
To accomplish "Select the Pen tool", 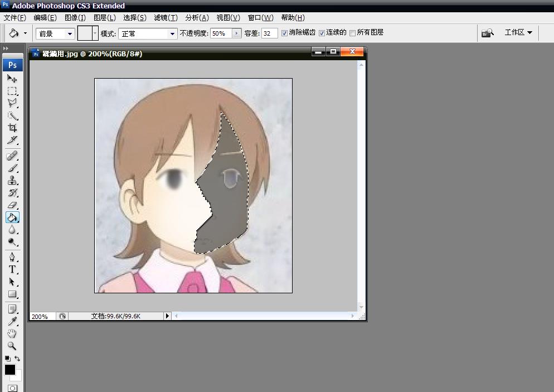I will pyautogui.click(x=12, y=257).
